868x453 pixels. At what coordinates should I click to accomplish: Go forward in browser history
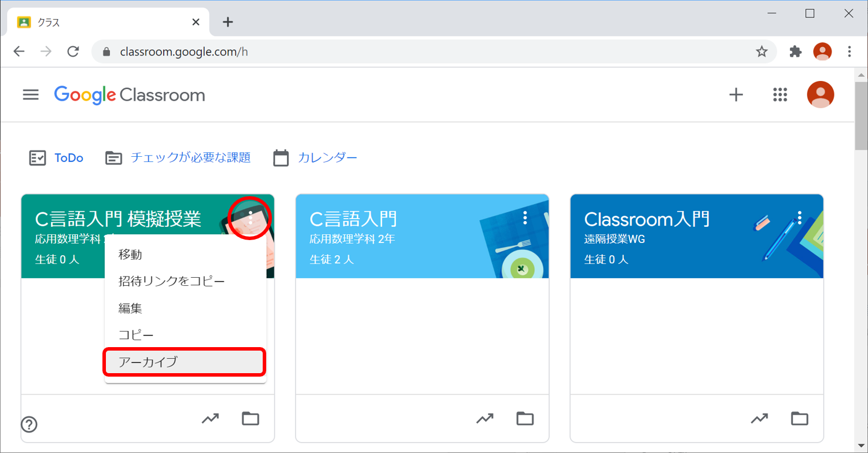pyautogui.click(x=46, y=51)
